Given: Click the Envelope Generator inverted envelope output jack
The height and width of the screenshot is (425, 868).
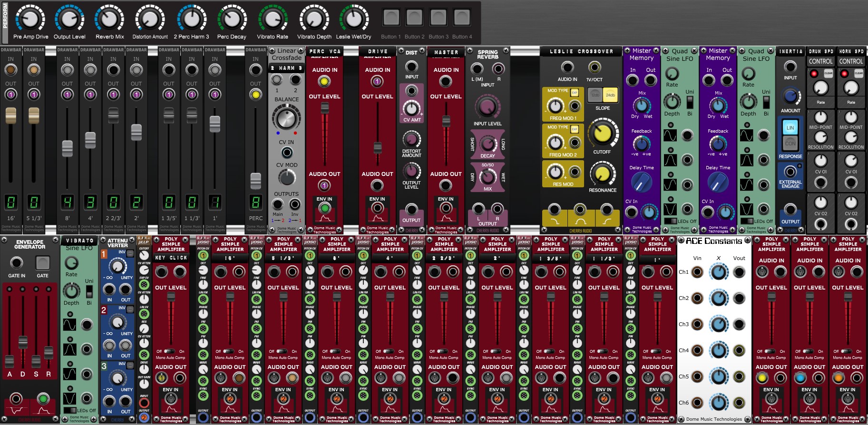Looking at the screenshot, I should click(x=16, y=398).
